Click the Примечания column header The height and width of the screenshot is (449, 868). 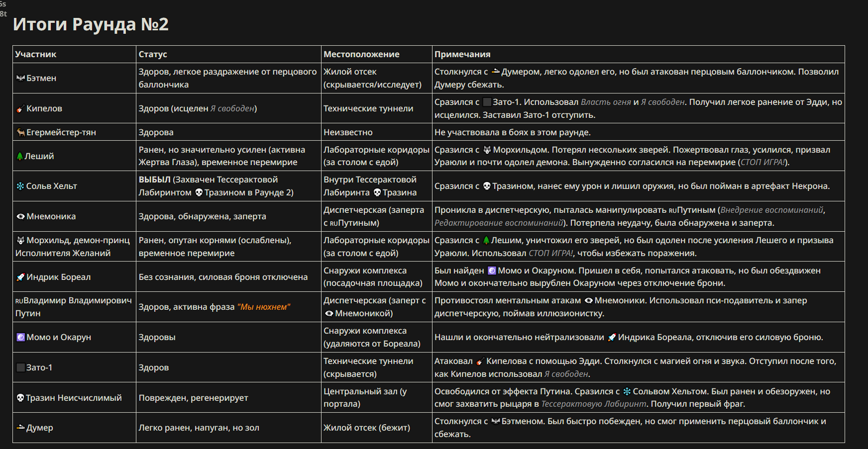pyautogui.click(x=462, y=54)
